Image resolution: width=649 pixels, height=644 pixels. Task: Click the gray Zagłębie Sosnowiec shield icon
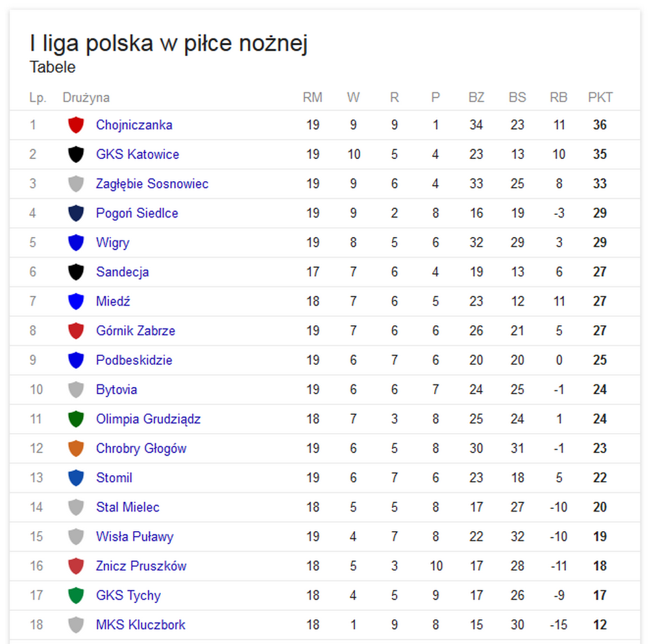point(76,184)
